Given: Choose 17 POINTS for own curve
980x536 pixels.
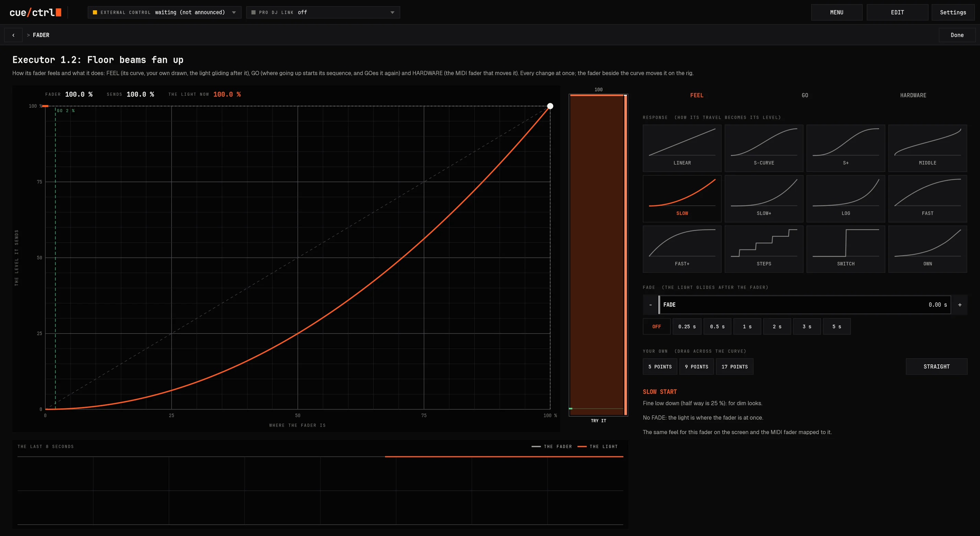Looking at the screenshot, I should (734, 367).
